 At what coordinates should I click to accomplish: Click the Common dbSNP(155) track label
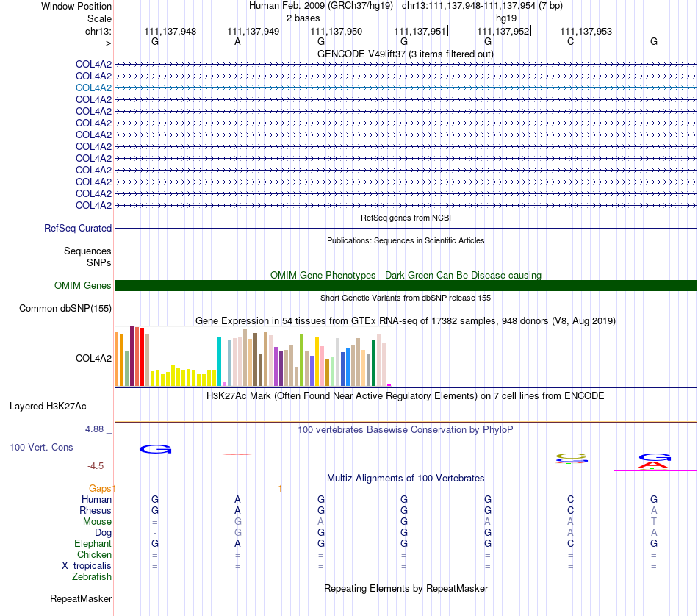(x=65, y=308)
